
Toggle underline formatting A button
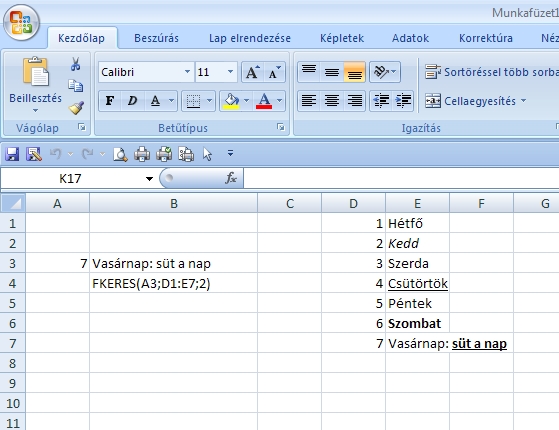[x=155, y=101]
